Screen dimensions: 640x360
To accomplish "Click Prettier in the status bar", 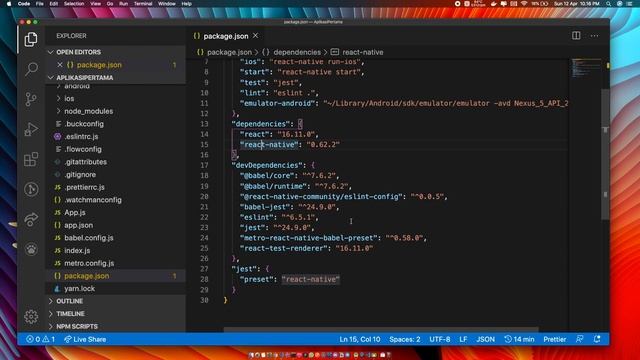I will pos(554,339).
